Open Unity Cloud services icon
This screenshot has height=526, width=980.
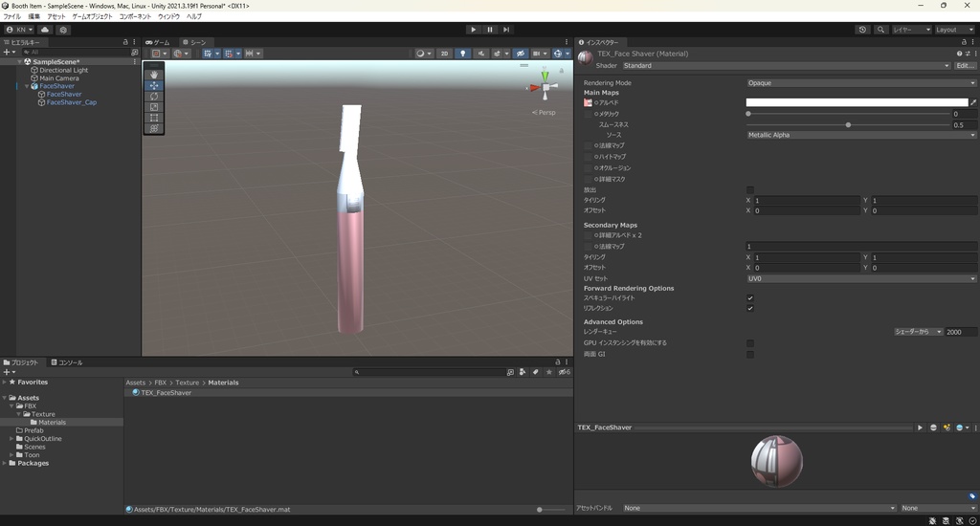tap(45, 30)
